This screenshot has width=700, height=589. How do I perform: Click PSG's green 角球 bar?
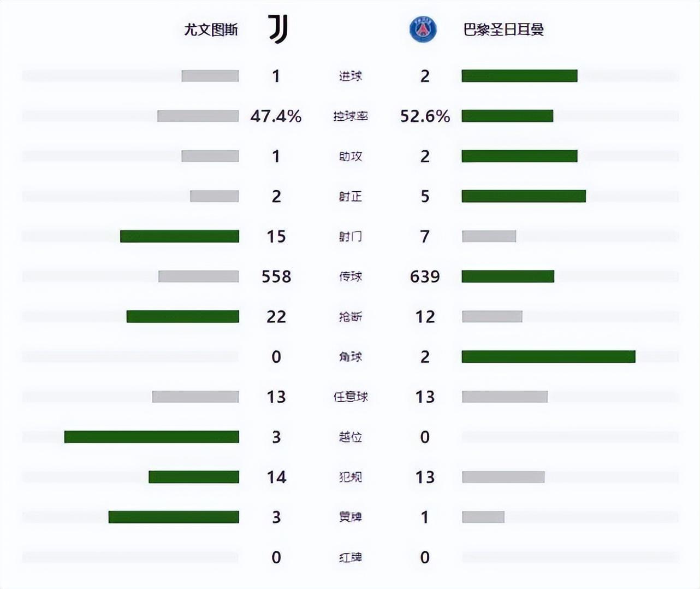(x=548, y=356)
